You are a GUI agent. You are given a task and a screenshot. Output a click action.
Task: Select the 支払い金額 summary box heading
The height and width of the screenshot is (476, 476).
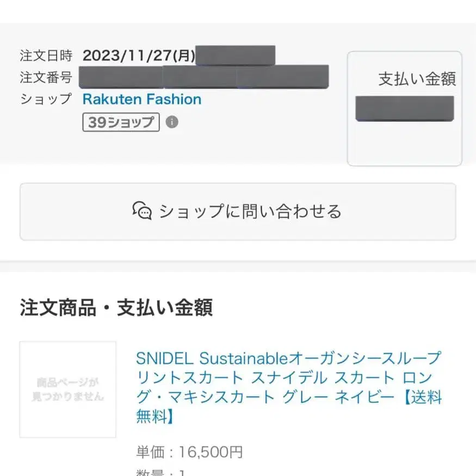417,79
